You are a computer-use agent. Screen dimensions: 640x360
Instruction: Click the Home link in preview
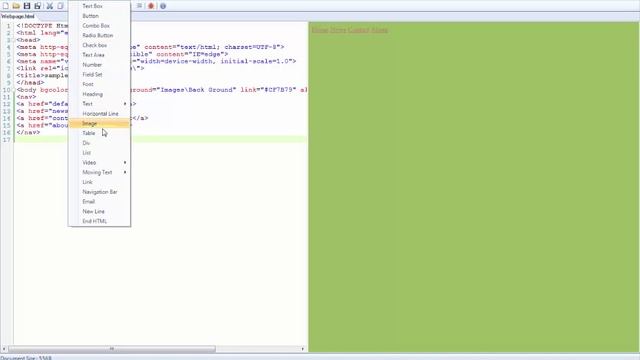click(320, 30)
